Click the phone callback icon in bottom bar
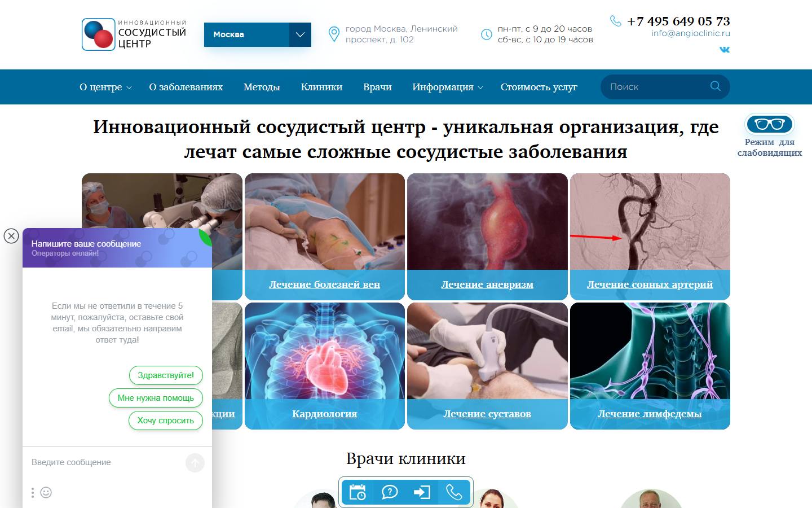Viewport: 812px width, 508px height. pos(454,492)
